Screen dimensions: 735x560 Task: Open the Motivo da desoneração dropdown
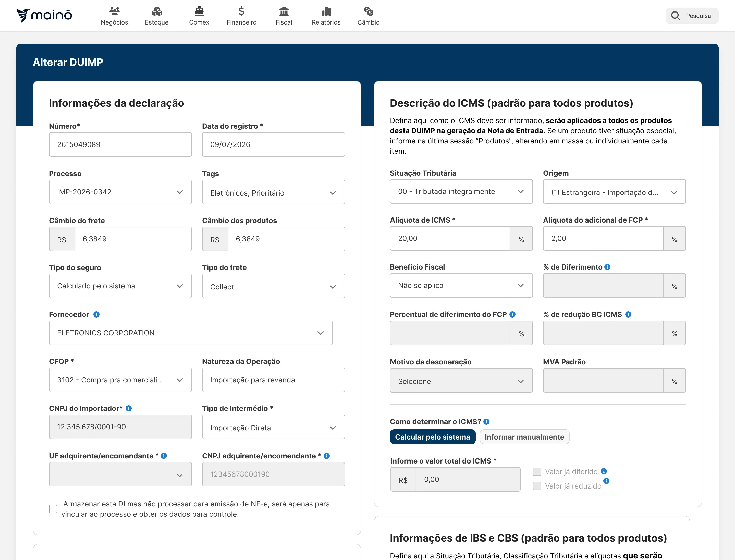click(x=461, y=380)
